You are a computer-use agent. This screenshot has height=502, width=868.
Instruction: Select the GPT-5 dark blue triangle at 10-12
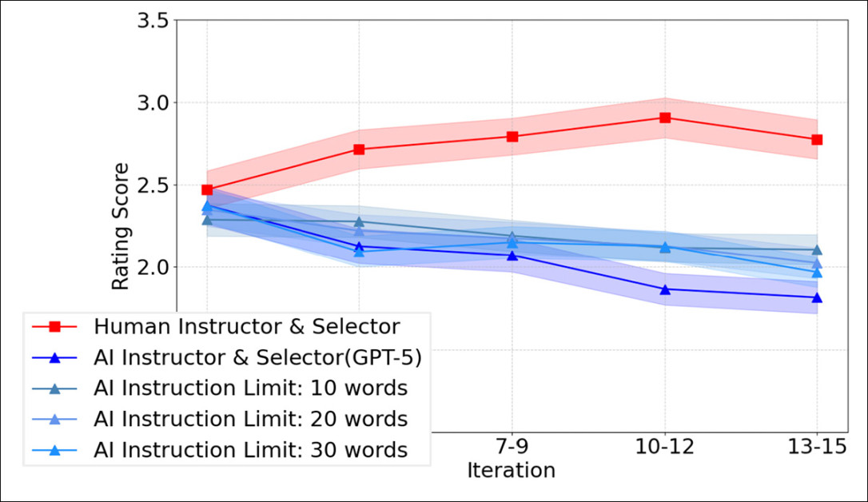[x=665, y=289]
